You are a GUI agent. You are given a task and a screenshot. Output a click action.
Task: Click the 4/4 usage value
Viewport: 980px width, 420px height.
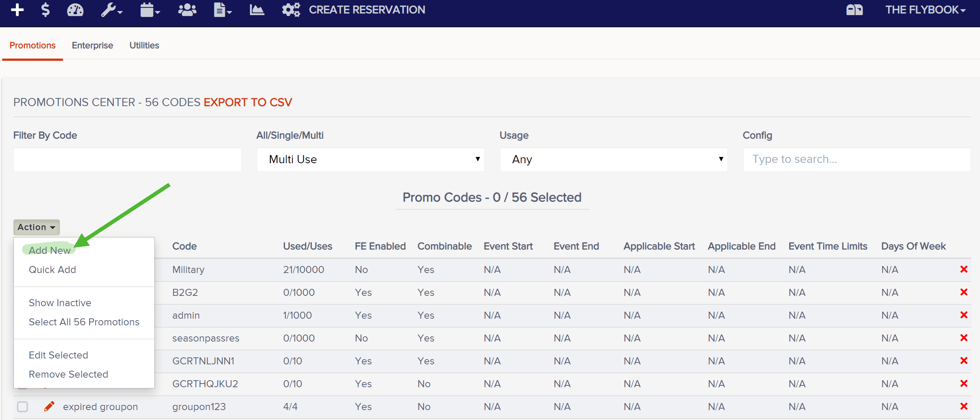pos(290,407)
